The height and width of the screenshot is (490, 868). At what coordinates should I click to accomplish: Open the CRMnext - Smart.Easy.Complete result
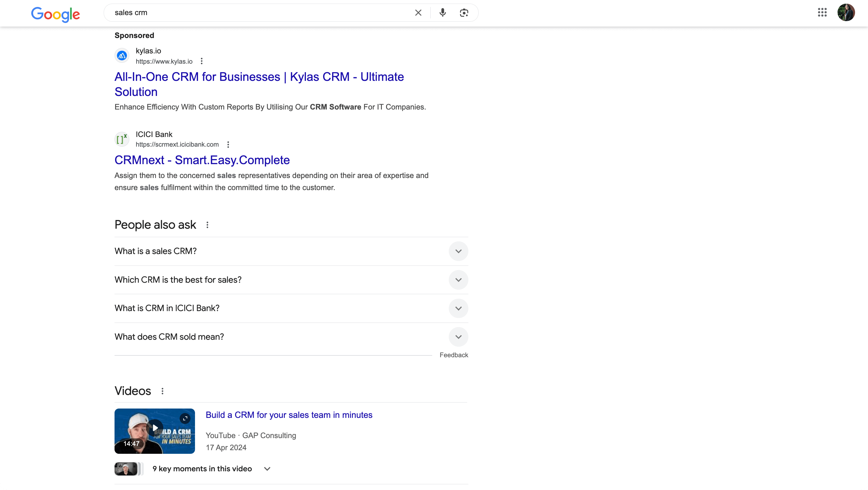tap(202, 160)
